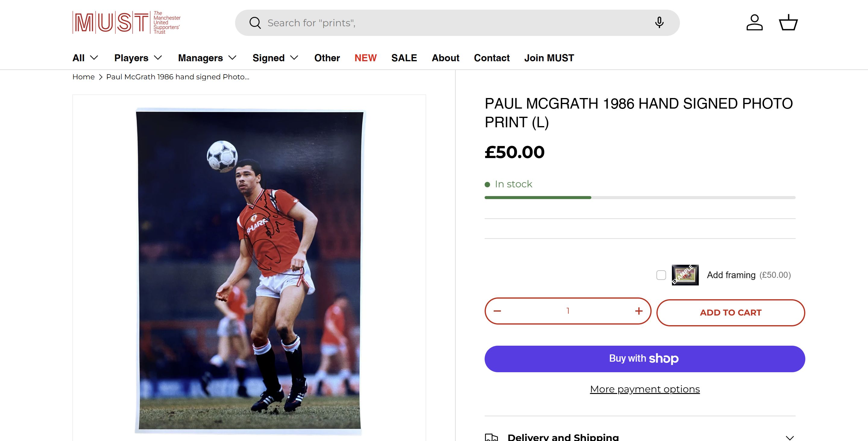Enable the Add framing checkbox
This screenshot has width=868, height=441.
click(x=661, y=275)
